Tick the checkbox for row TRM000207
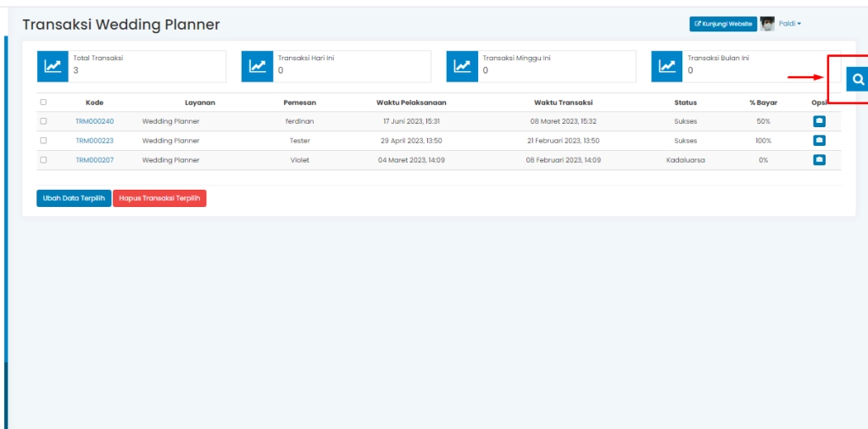This screenshot has width=868, height=429. point(43,159)
